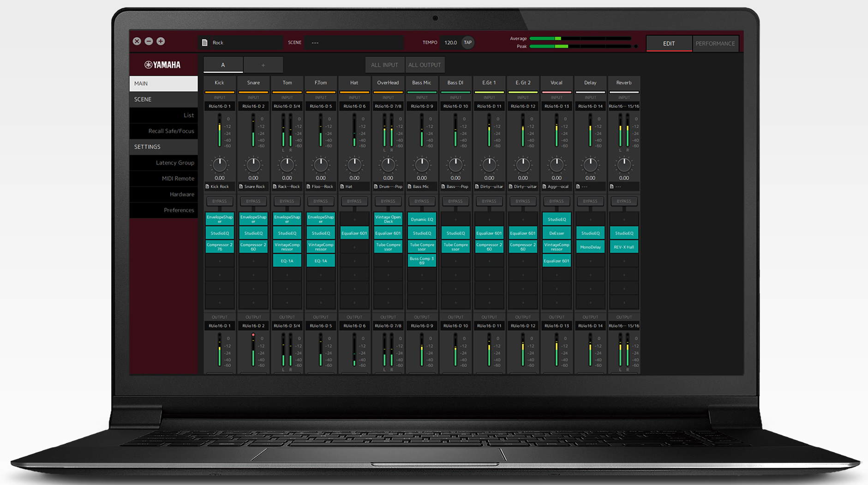Add a new rack with the plus tab

pos(263,65)
